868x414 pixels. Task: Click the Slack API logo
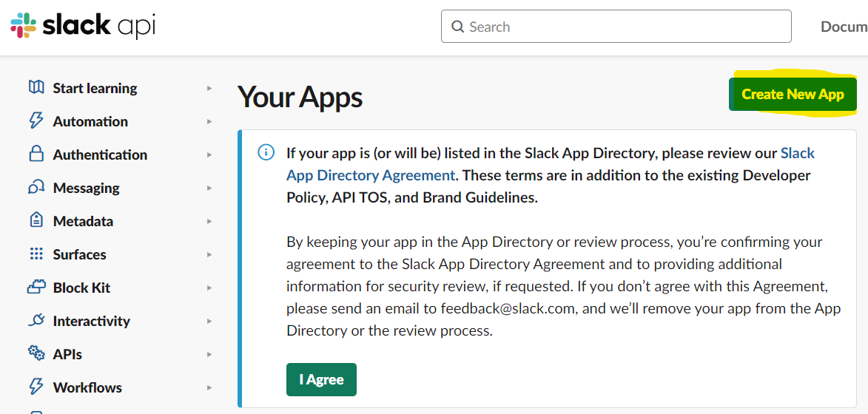click(82, 26)
